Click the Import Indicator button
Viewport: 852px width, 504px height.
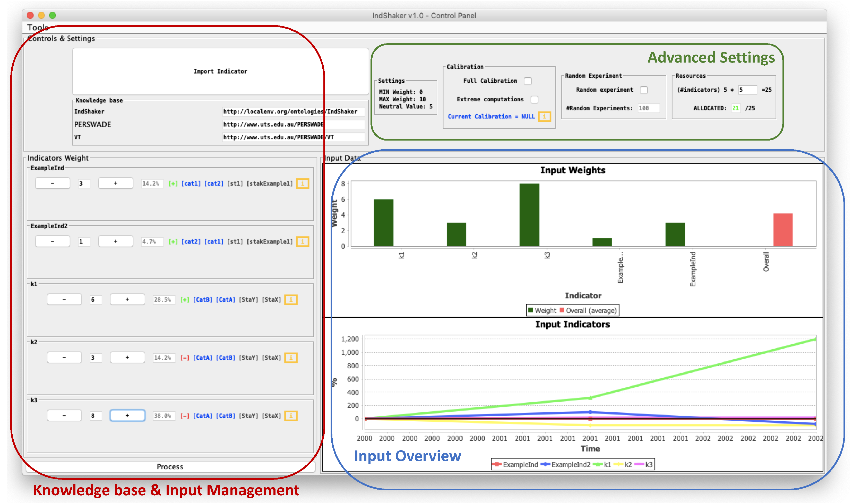tap(220, 71)
